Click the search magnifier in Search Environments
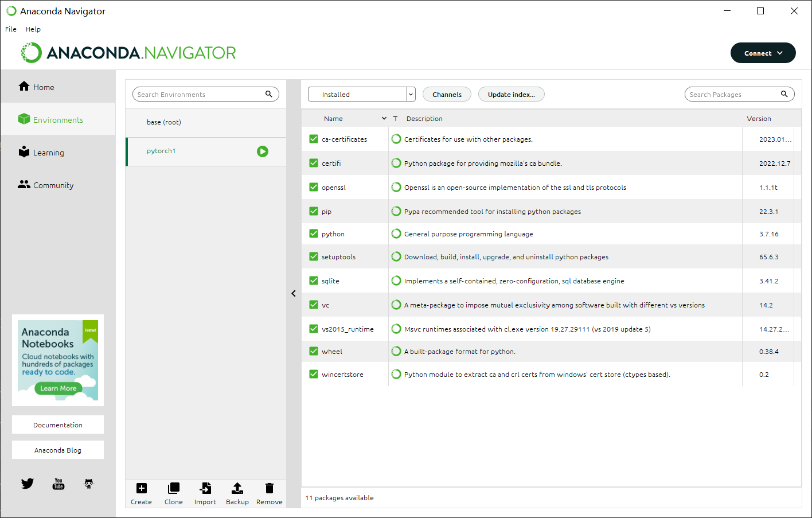This screenshot has width=812, height=518. 269,94
